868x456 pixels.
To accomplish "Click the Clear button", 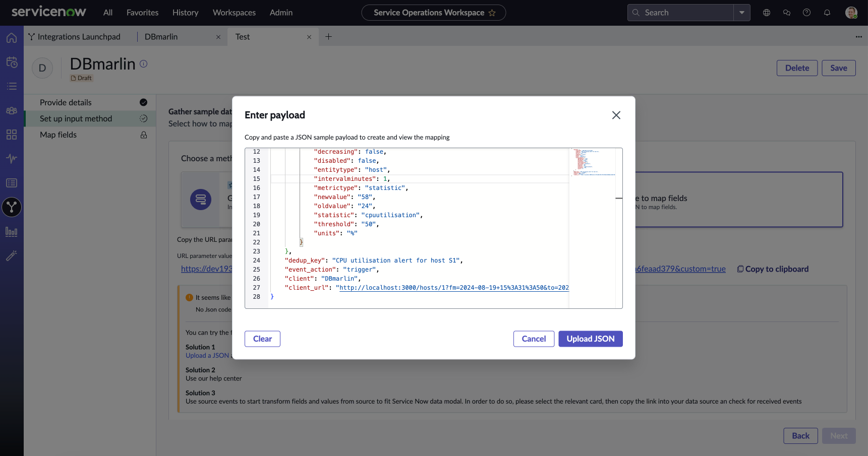I will point(262,339).
